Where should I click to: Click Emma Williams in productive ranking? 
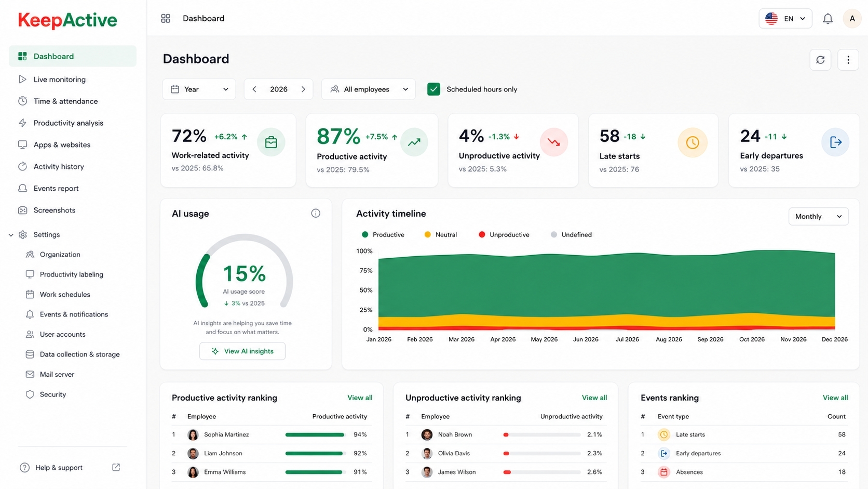click(225, 472)
